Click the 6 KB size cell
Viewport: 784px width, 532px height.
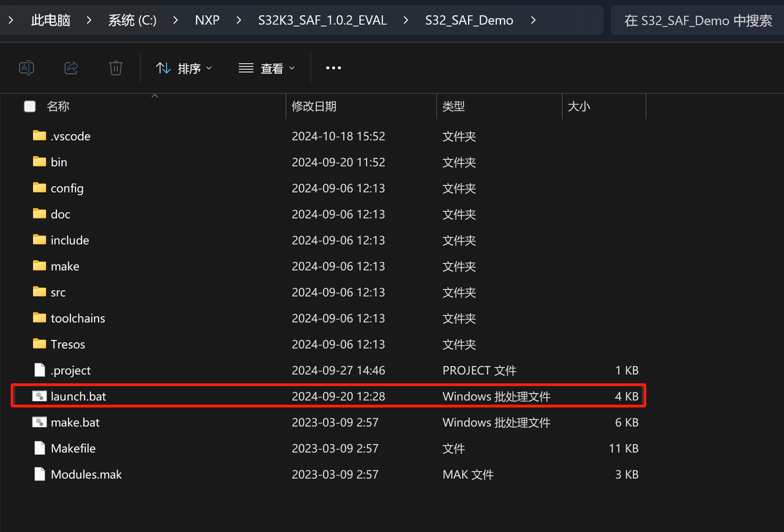point(627,422)
